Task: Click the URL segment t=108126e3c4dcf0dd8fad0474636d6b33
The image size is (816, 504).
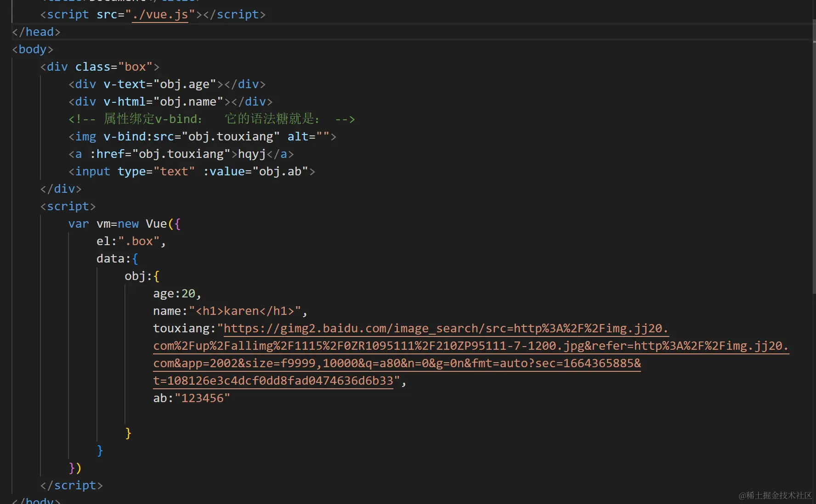Action: (273, 381)
